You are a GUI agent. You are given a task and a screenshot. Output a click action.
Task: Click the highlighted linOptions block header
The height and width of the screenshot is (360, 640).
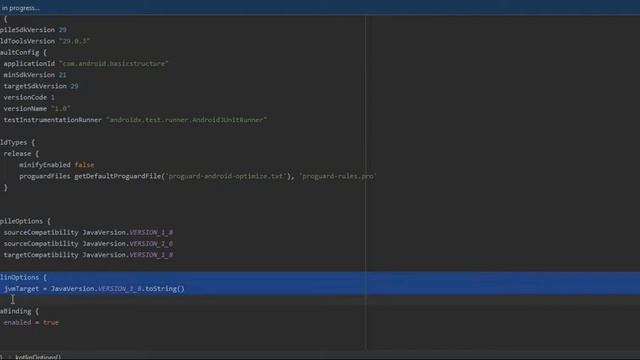point(23,278)
